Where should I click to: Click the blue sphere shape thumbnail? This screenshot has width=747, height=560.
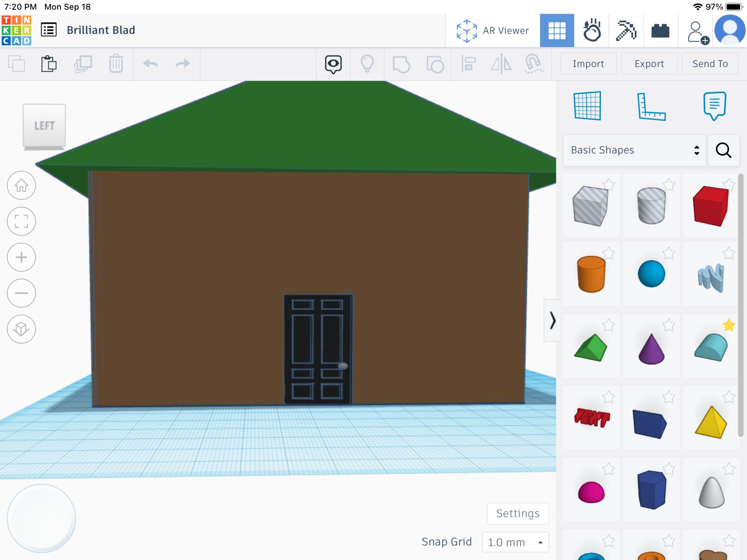point(651,274)
